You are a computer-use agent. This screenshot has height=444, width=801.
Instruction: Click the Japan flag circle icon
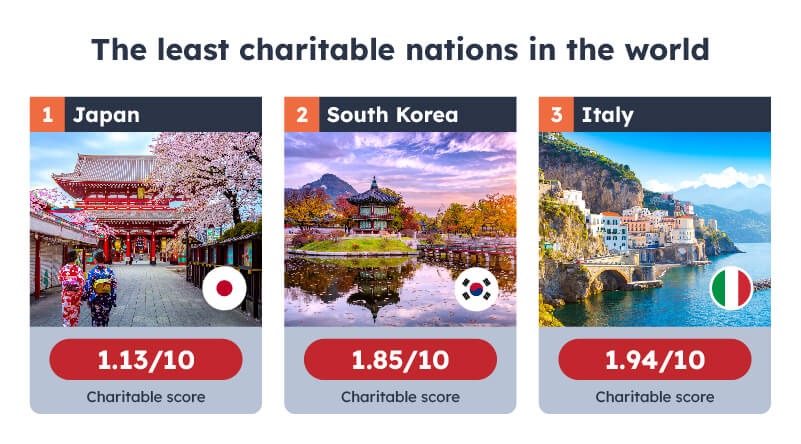point(224,288)
